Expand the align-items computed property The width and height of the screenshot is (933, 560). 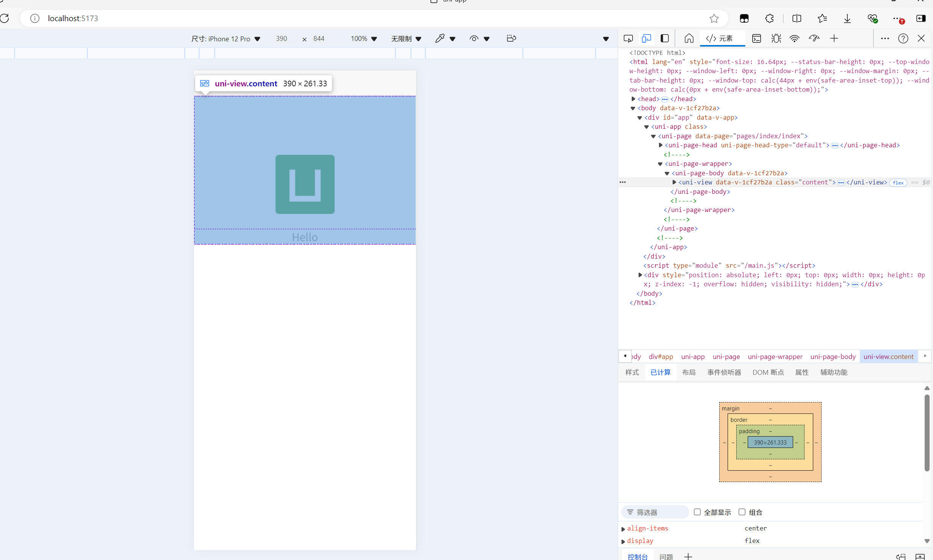tap(623, 529)
